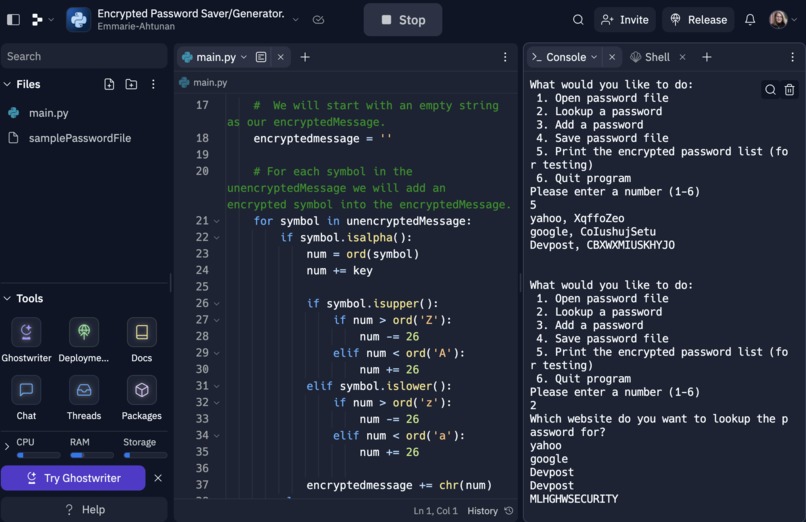
Task: Open the Ghostwriter tool
Action: (26, 340)
